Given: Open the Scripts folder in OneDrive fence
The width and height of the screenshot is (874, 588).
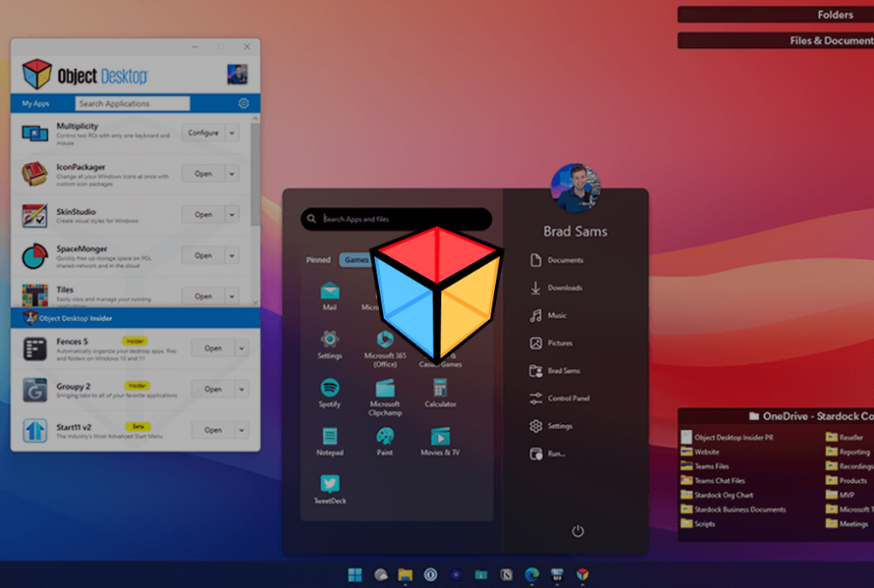Looking at the screenshot, I should click(698, 524).
